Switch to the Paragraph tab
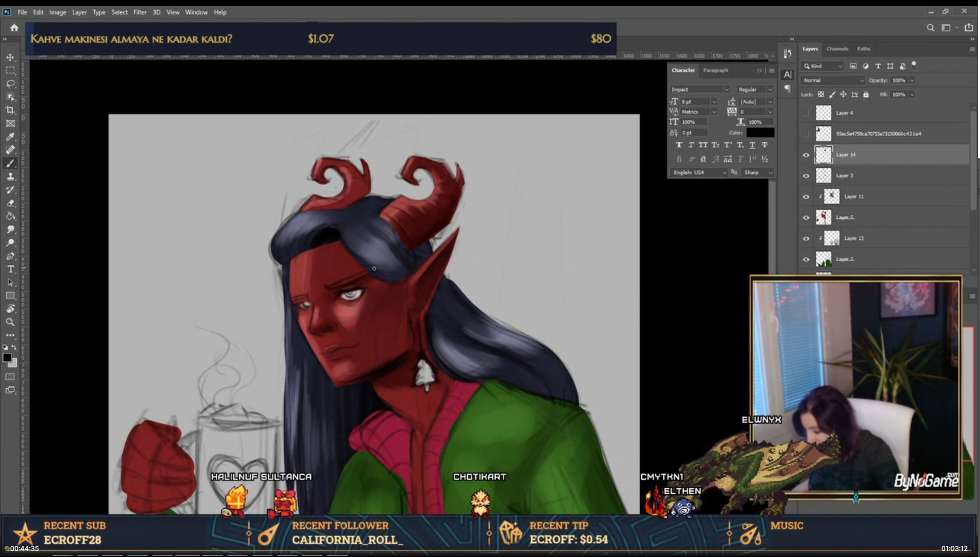The width and height of the screenshot is (980, 557). 716,70
